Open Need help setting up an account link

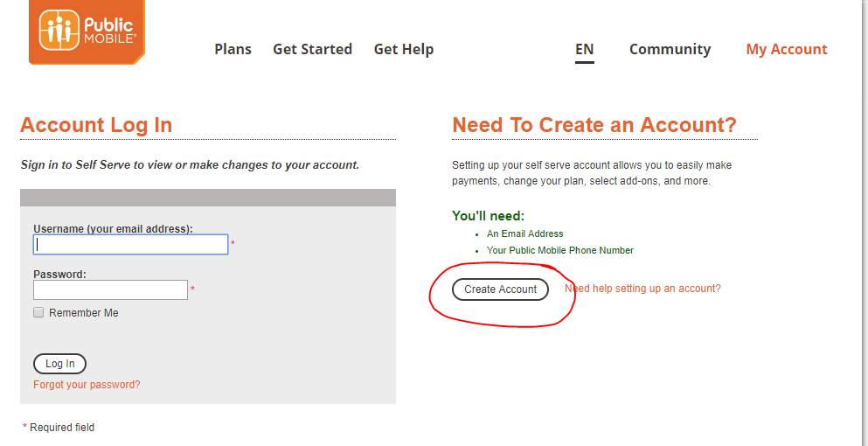(x=642, y=289)
